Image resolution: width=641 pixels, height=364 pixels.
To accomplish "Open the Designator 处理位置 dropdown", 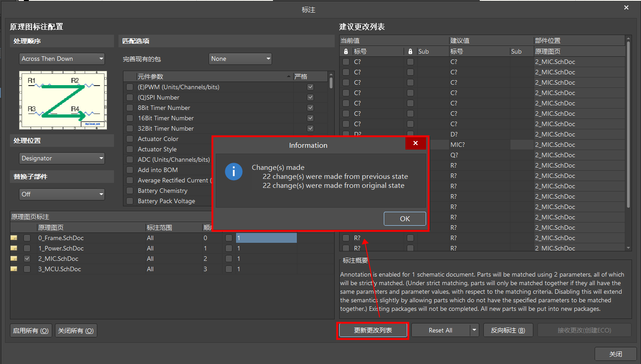I will click(x=62, y=158).
